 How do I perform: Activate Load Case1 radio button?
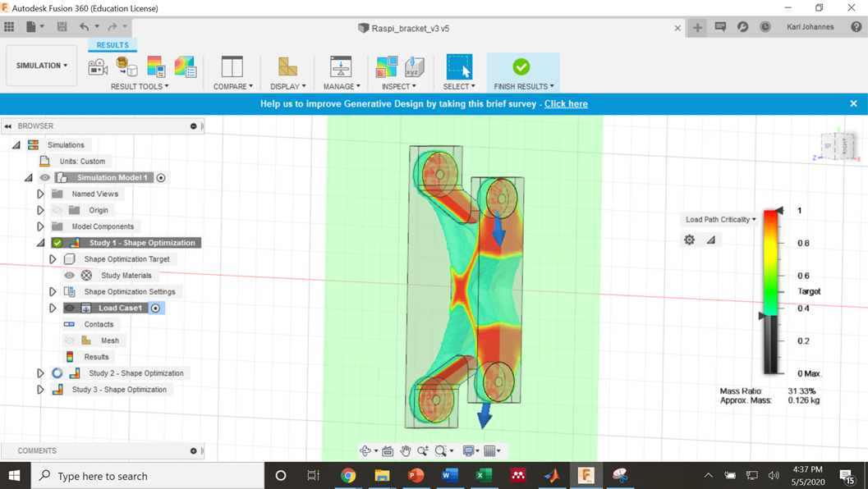(155, 308)
